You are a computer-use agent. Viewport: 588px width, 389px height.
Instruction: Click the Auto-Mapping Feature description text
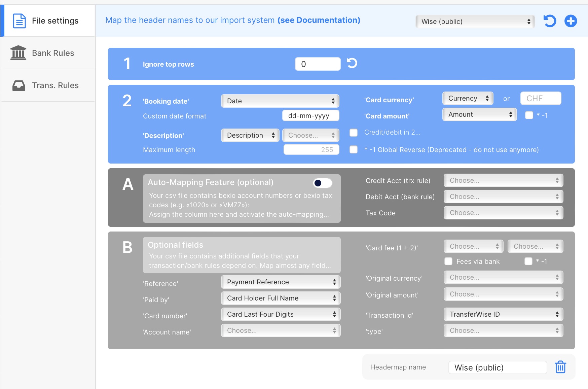point(240,205)
